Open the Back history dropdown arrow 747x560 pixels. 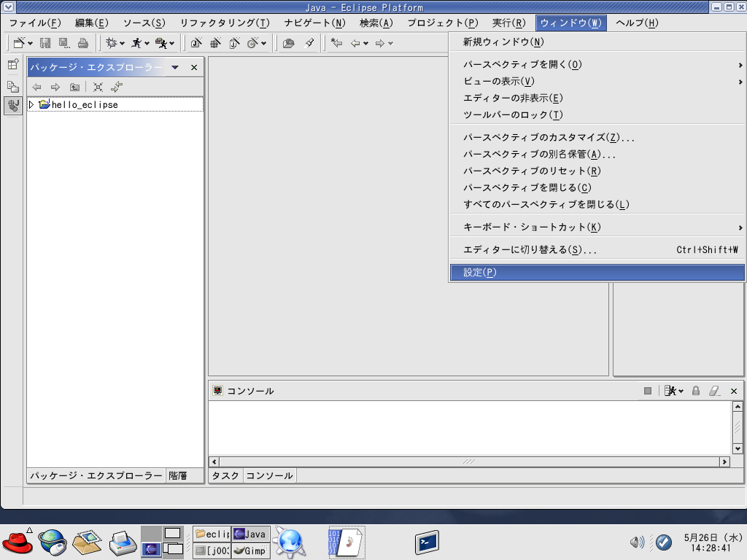(366, 44)
